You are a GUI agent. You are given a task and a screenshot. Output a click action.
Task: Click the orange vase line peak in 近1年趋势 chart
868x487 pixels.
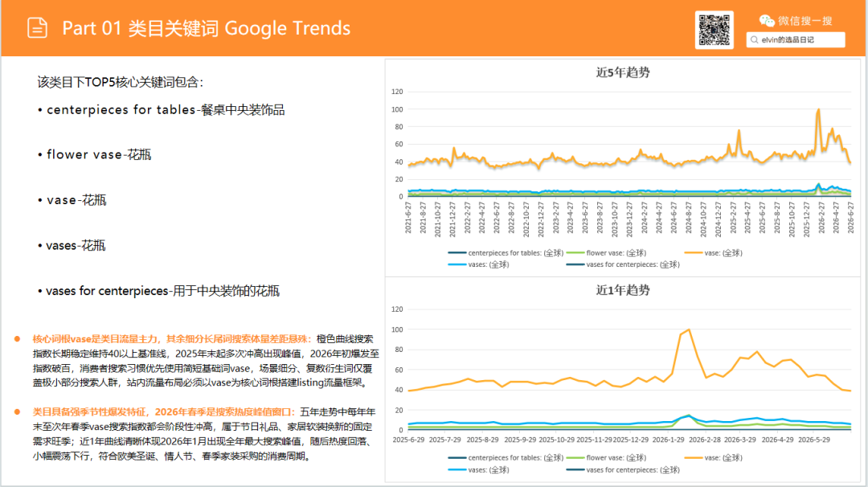[689, 329]
